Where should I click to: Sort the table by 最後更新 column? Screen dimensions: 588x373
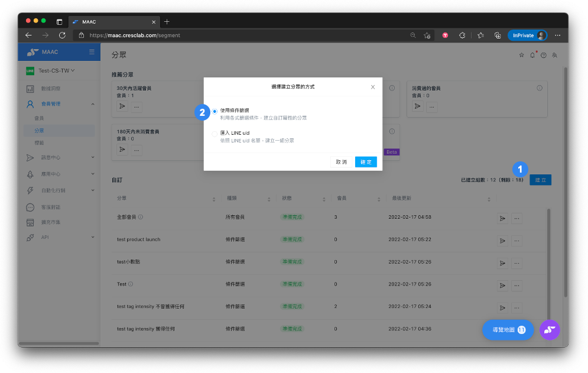click(x=489, y=199)
